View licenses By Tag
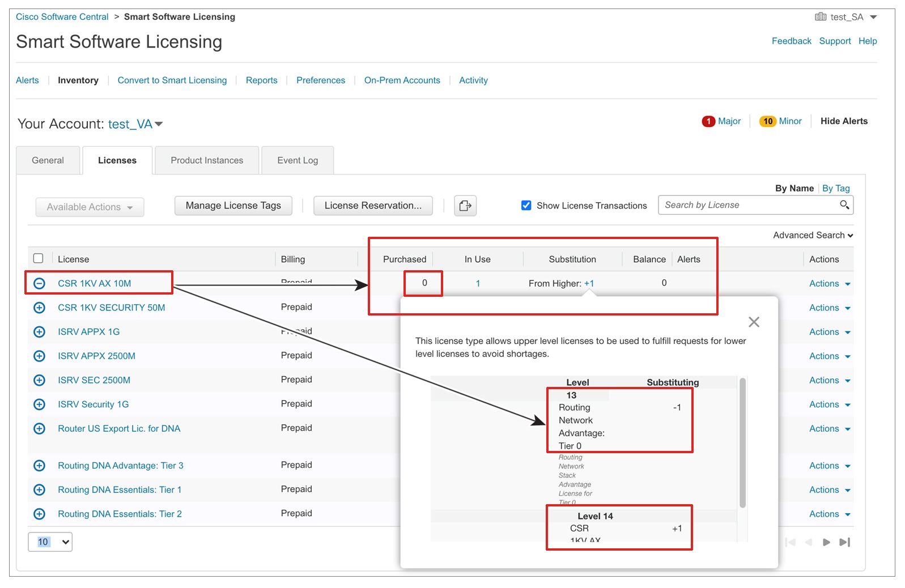The width and height of the screenshot is (905, 588). 836,188
